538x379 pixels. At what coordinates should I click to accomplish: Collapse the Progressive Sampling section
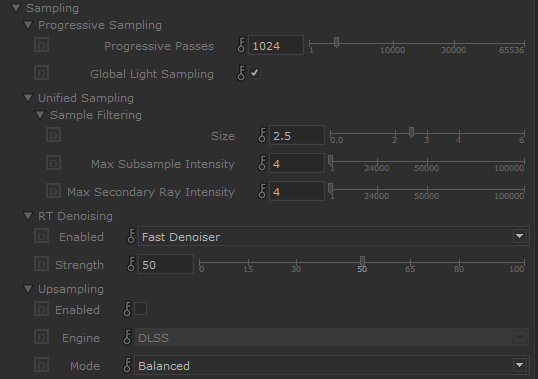click(28, 25)
